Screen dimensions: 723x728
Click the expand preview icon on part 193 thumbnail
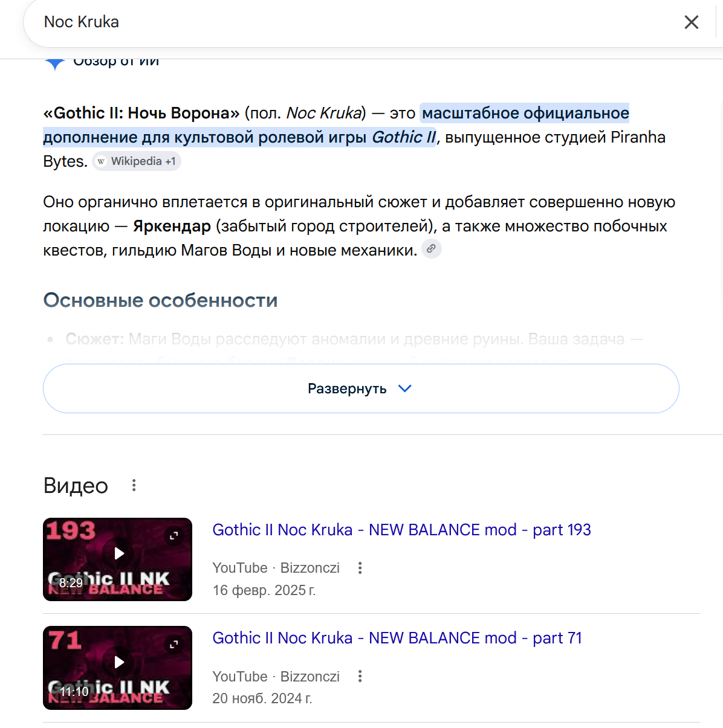pos(174,536)
